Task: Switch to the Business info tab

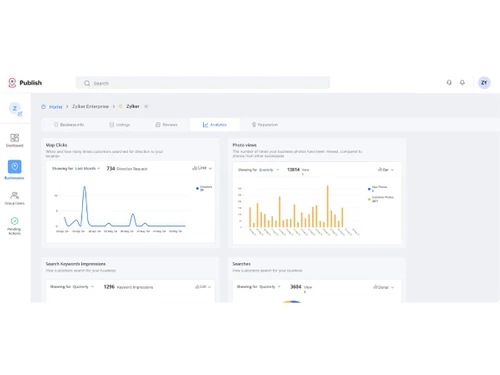Action: 69,125
